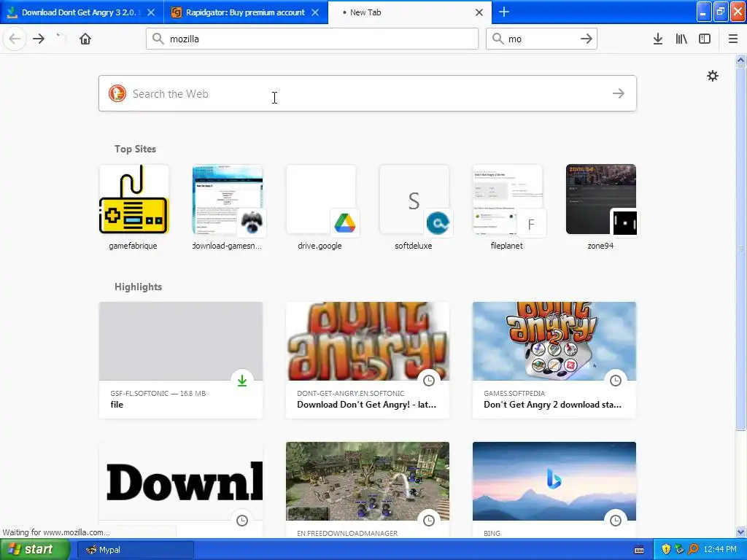Close the Rapidgator tab
Screen dimensions: 747x560
click(x=315, y=12)
